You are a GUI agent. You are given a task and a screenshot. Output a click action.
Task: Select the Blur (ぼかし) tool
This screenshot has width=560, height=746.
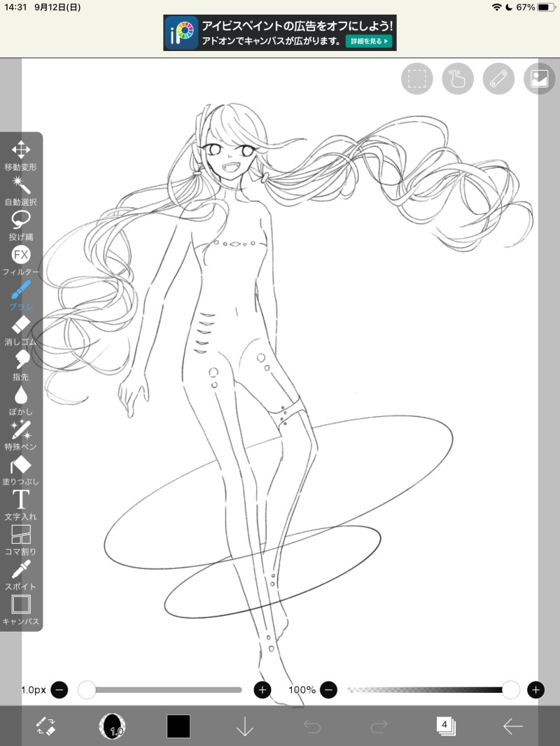(21, 400)
